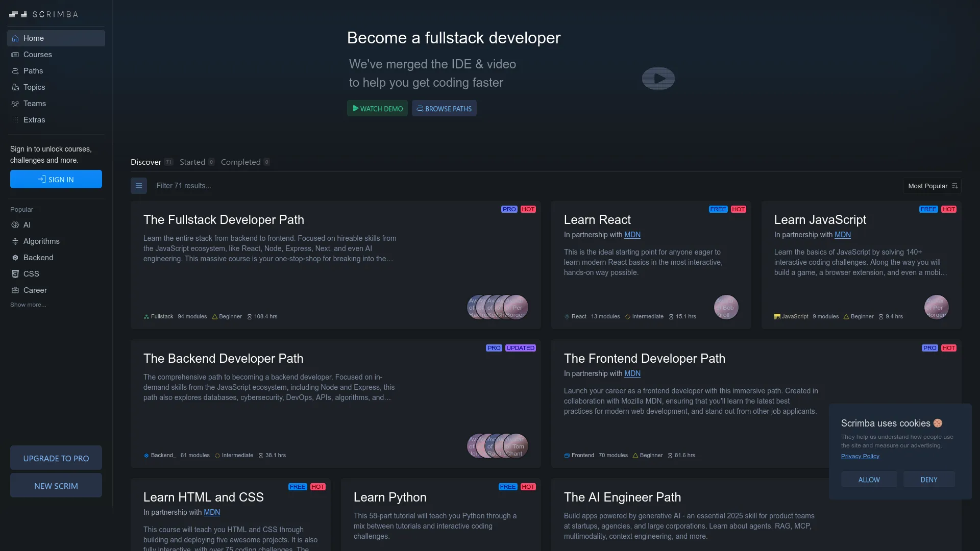Follow MDN link under Learn React
Image resolution: width=980 pixels, height=551 pixels.
coord(632,235)
